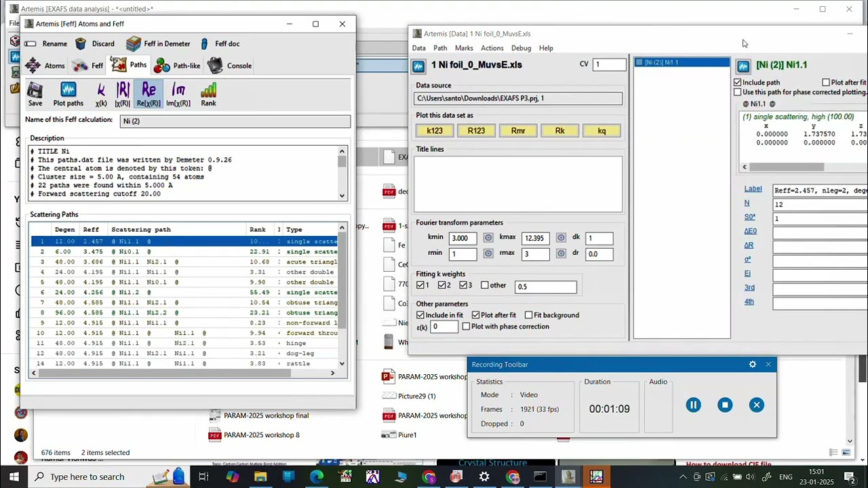Click the rmax pluck target icon
This screenshot has width=868, height=488.
coord(561,253)
